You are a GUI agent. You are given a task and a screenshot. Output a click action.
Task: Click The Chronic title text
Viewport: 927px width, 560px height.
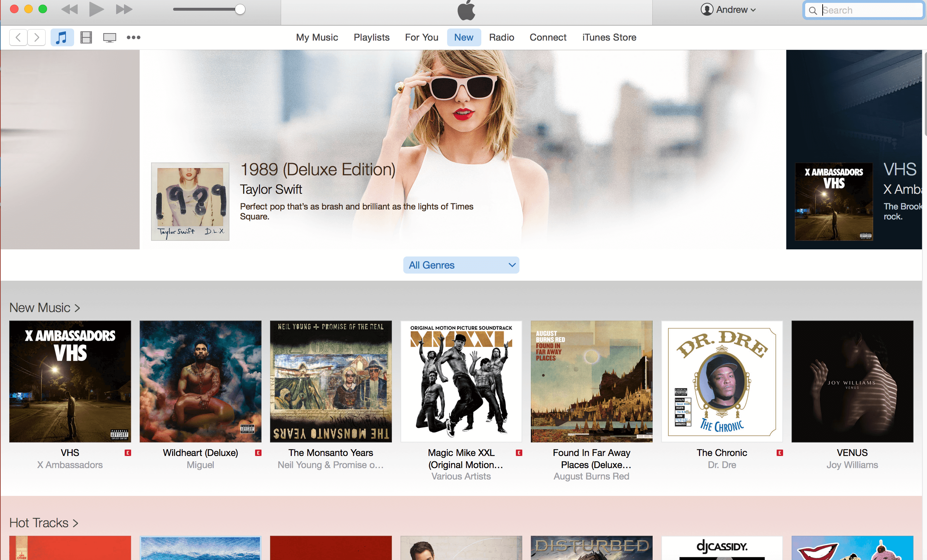click(721, 453)
